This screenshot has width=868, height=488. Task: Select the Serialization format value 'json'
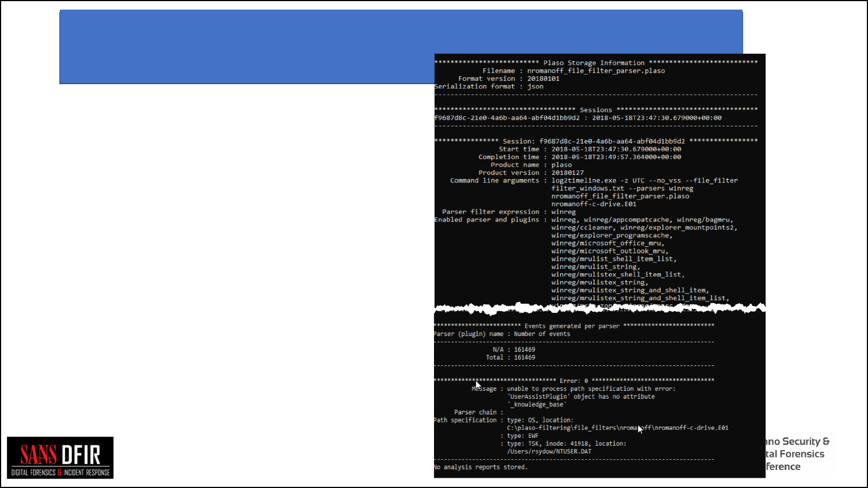pyautogui.click(x=535, y=86)
